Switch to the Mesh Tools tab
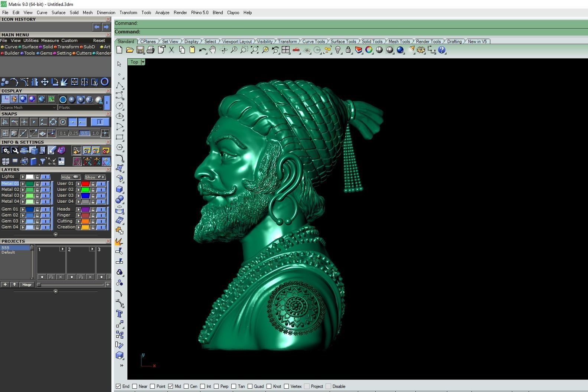588x392 pixels. click(399, 42)
